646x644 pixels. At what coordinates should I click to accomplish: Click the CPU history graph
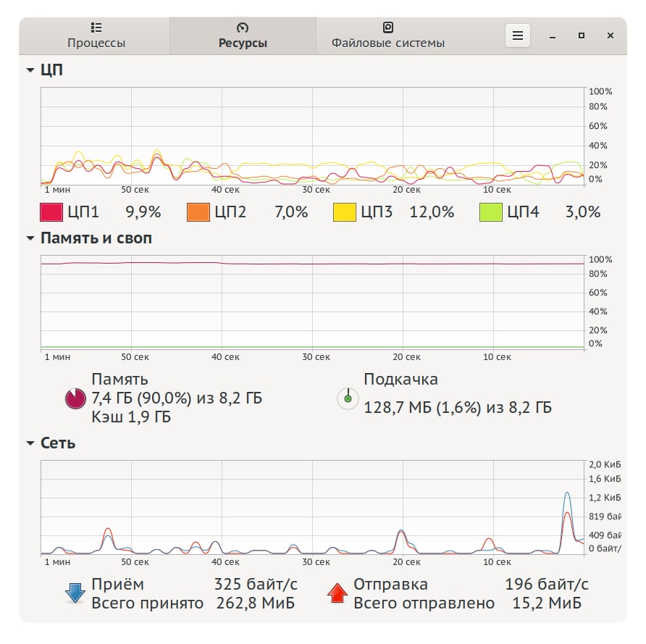(313, 136)
